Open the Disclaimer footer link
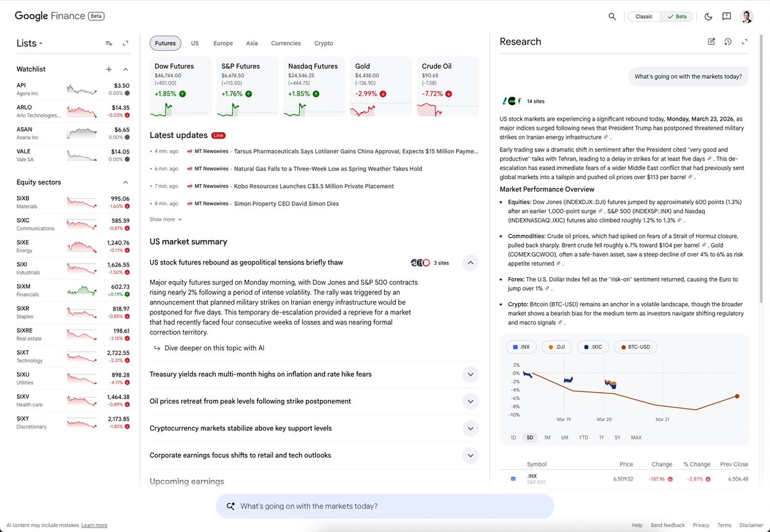 tap(751, 525)
